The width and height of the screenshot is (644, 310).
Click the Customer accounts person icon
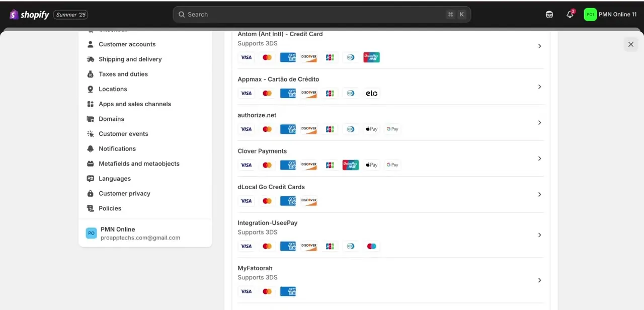[91, 44]
